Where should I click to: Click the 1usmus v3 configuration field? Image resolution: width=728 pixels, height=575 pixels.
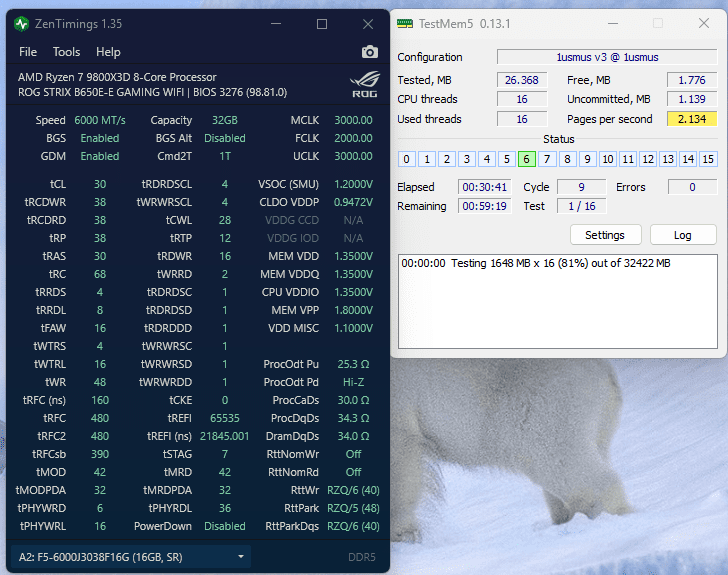click(607, 57)
